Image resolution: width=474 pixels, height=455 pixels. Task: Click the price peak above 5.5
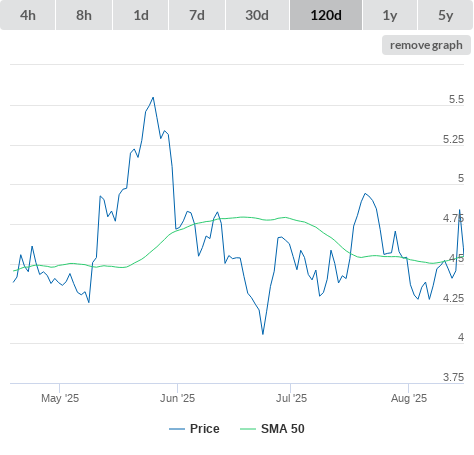pos(153,98)
